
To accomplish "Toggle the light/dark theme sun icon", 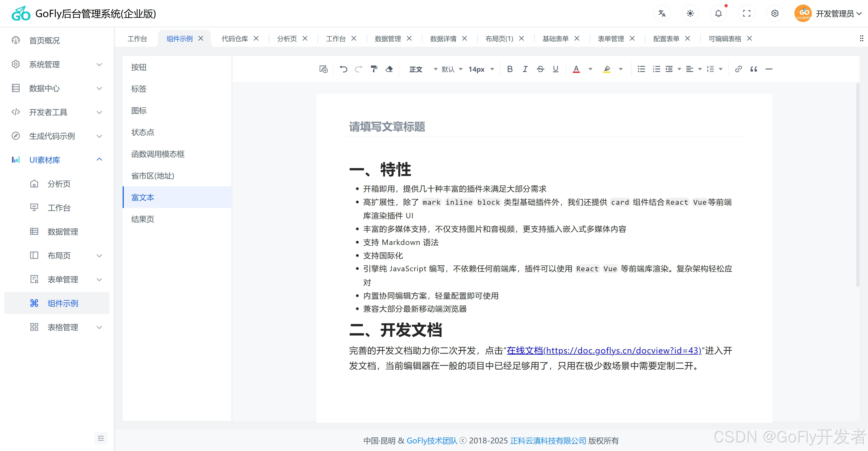I will [690, 14].
